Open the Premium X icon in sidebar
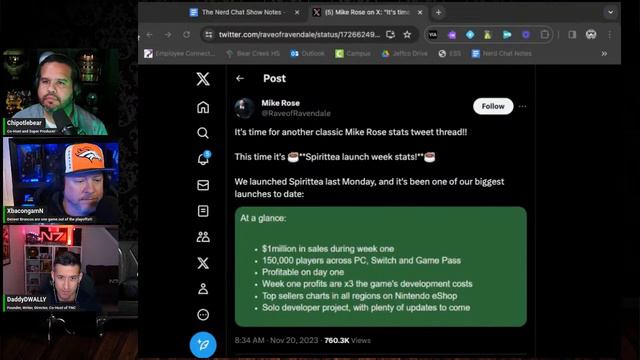Image resolution: width=640 pixels, height=360 pixels. tap(203, 263)
